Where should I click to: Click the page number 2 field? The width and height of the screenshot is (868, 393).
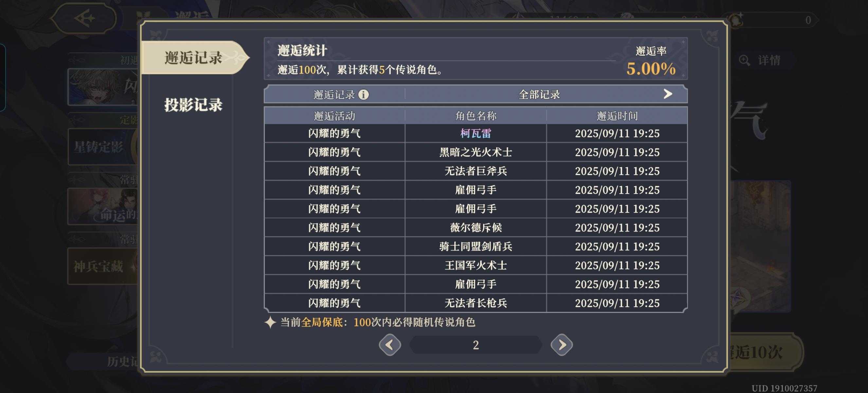click(x=476, y=345)
